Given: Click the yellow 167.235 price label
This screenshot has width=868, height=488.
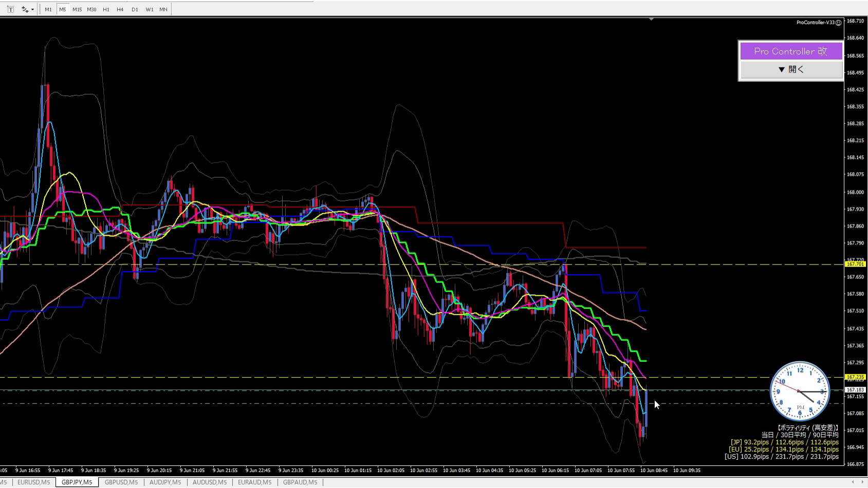Looking at the screenshot, I should pos(855,377).
